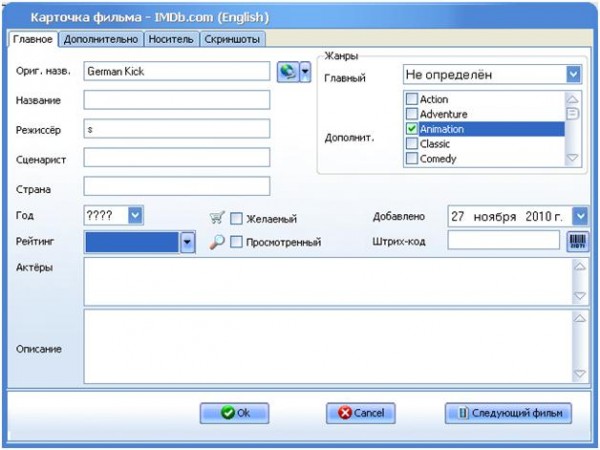Click the genre list scroll up arrow
600x450 pixels.
tap(572, 99)
